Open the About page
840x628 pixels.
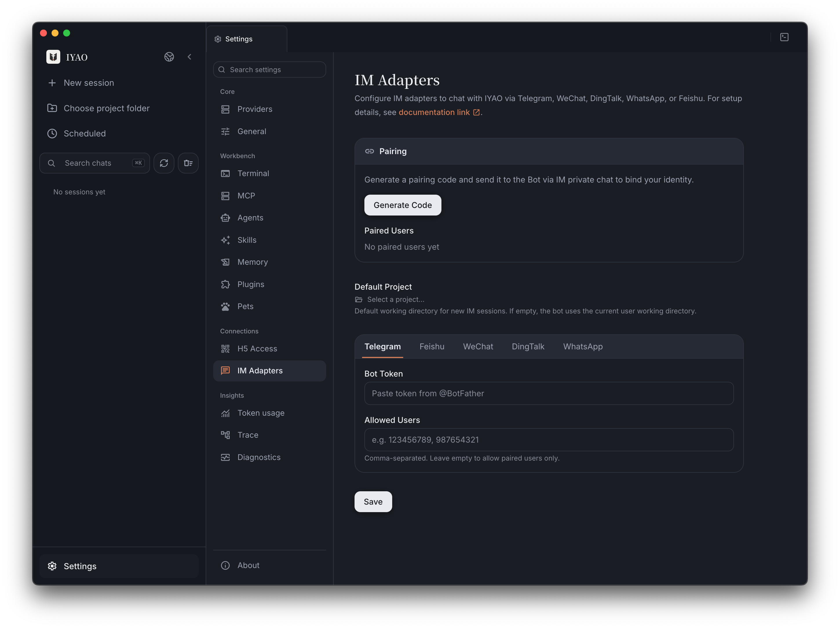coord(270,565)
